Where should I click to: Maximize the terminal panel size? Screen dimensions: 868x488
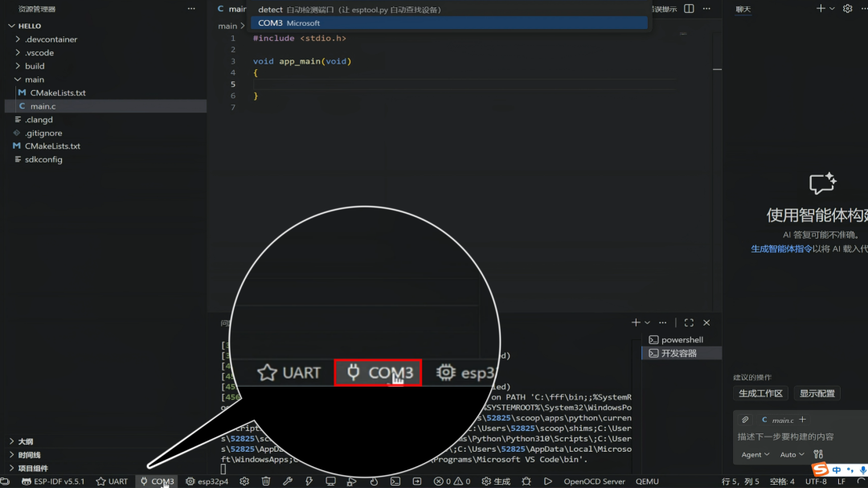(689, 322)
